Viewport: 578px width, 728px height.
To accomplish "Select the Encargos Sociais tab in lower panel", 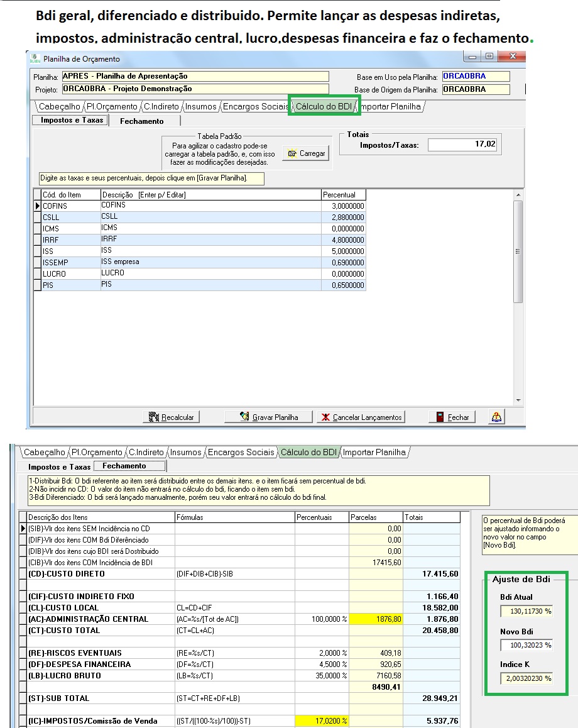I will coord(241,452).
